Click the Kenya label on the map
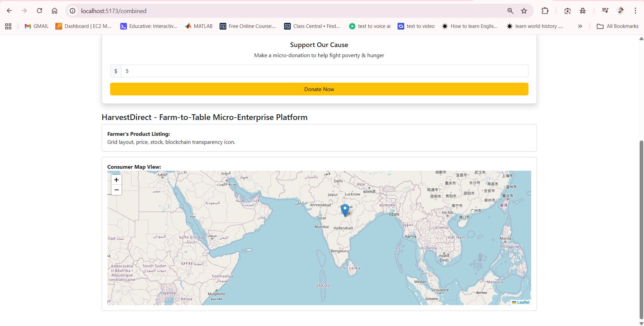 [186, 299]
